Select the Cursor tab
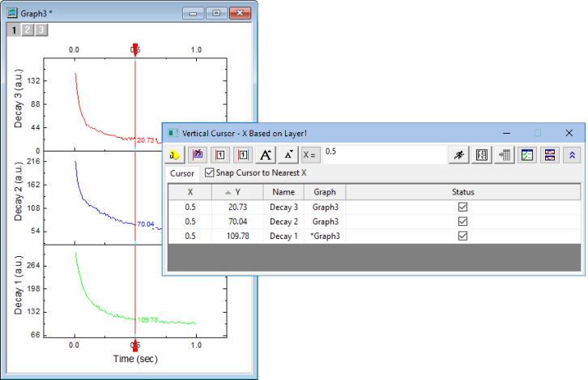Screen dimensions: 588x380 [181, 173]
